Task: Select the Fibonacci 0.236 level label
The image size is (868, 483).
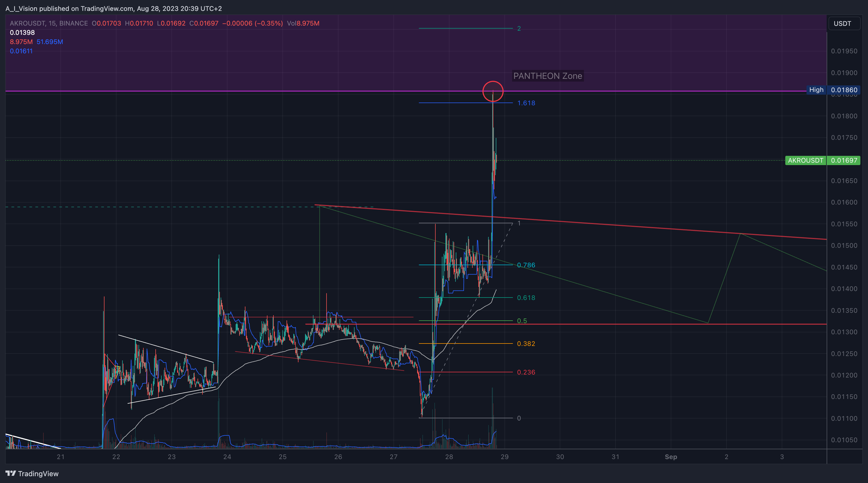Action: pyautogui.click(x=526, y=373)
